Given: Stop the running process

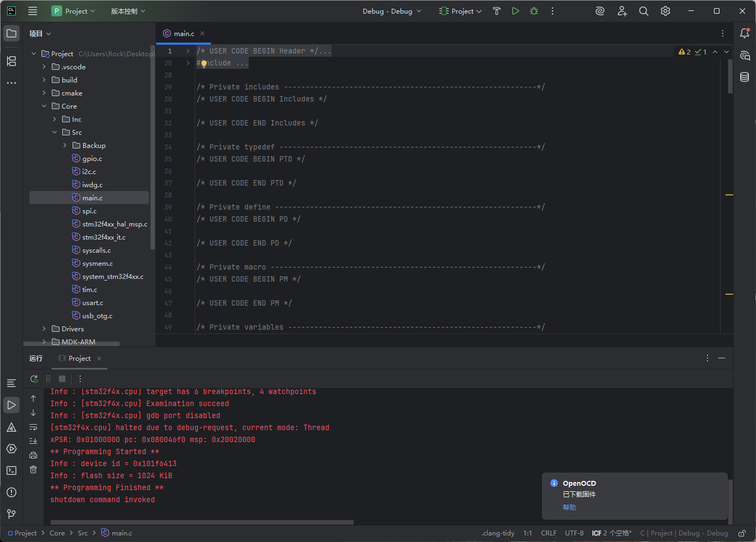Looking at the screenshot, I should click(x=62, y=379).
